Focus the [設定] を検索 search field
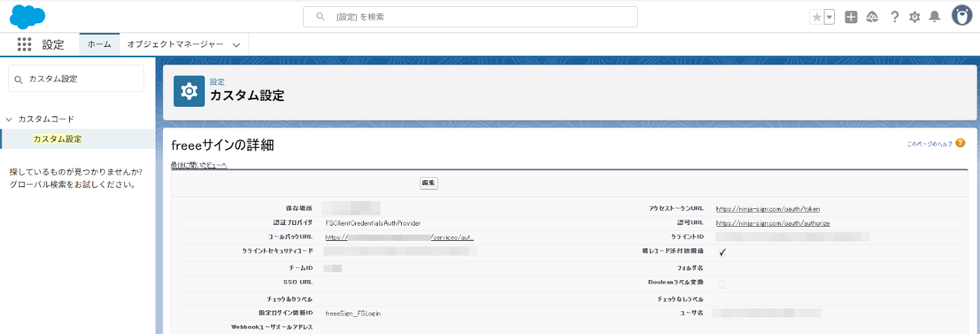The image size is (980, 334). tap(470, 17)
